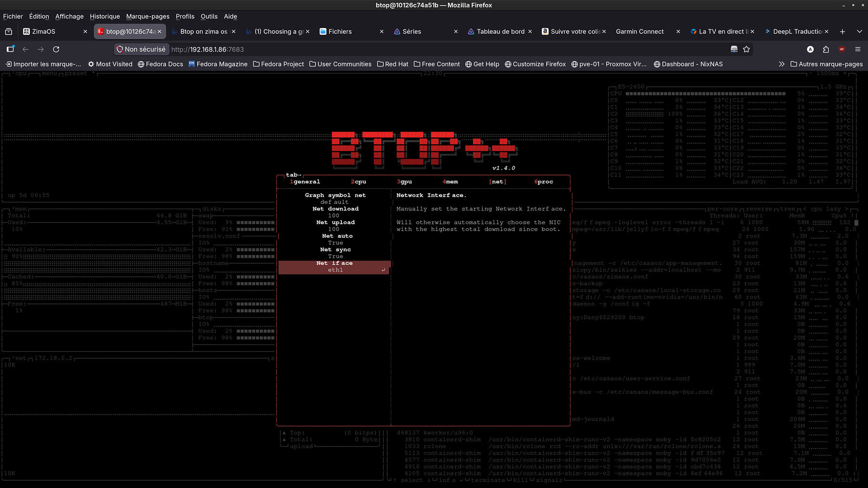Screen dimensions: 868x488
Task: Expand the User Communities bookmark folder
Action: click(x=340, y=64)
